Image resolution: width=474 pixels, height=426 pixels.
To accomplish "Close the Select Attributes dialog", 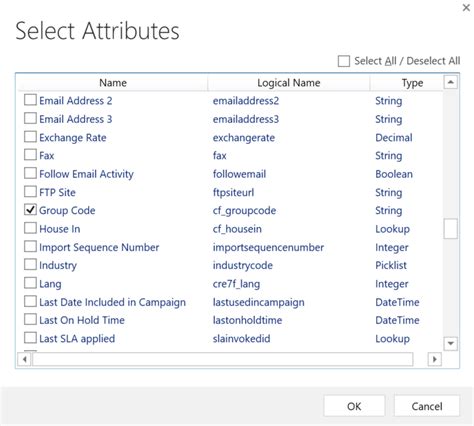I will tap(466, 8).
